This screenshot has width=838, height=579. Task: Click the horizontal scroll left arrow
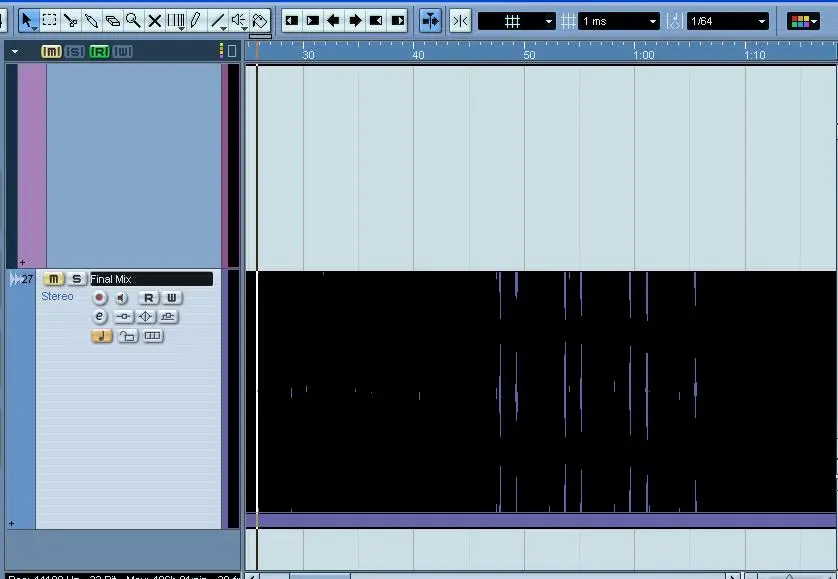click(252, 576)
